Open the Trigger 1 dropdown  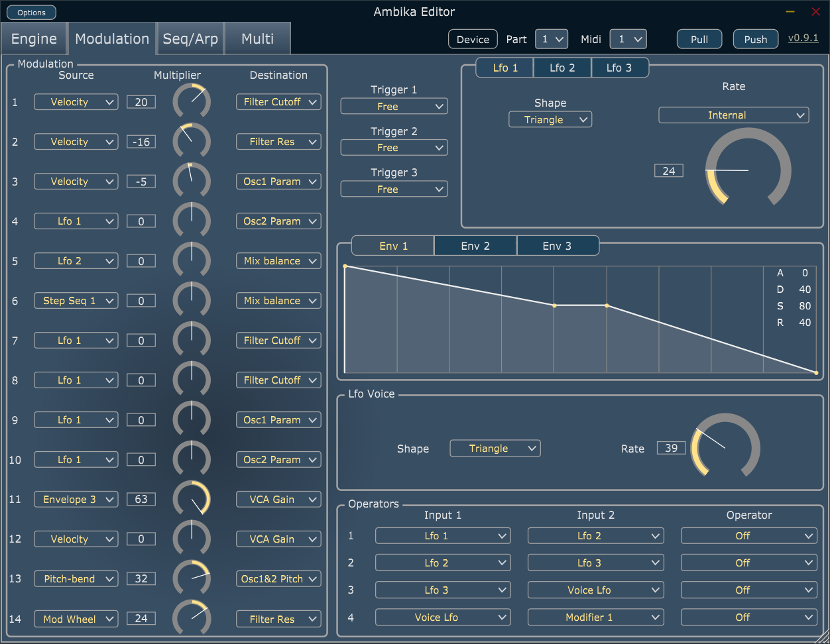click(x=394, y=106)
